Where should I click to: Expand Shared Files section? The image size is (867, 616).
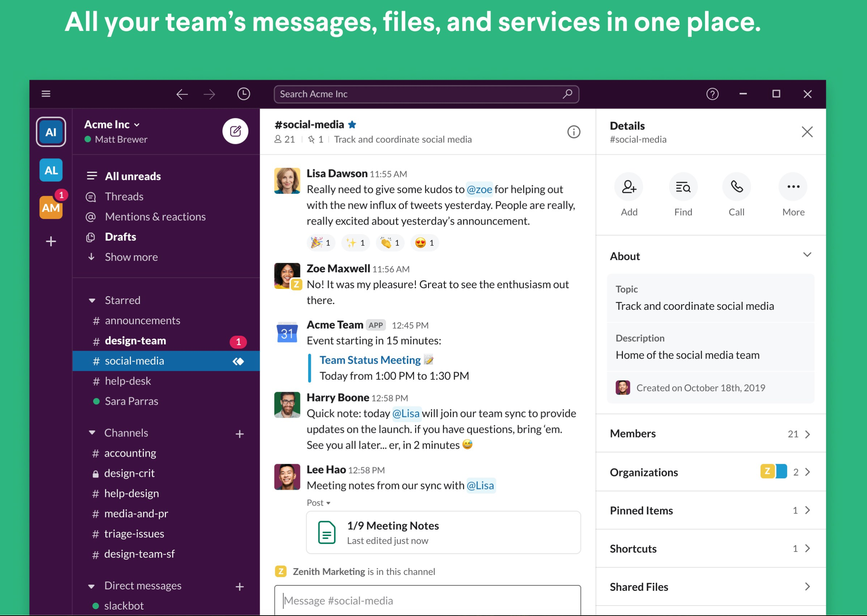tap(711, 587)
